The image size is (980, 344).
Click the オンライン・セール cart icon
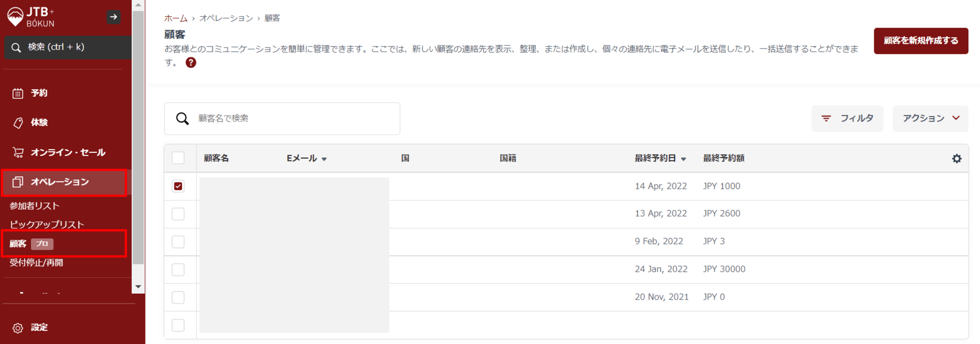tap(18, 152)
